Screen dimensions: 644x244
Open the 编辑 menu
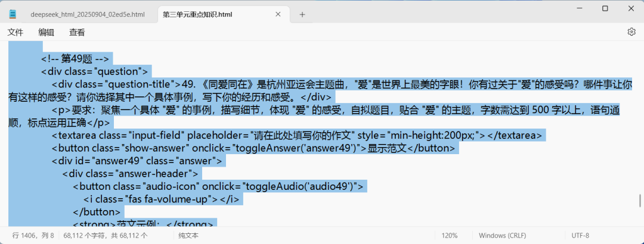46,32
